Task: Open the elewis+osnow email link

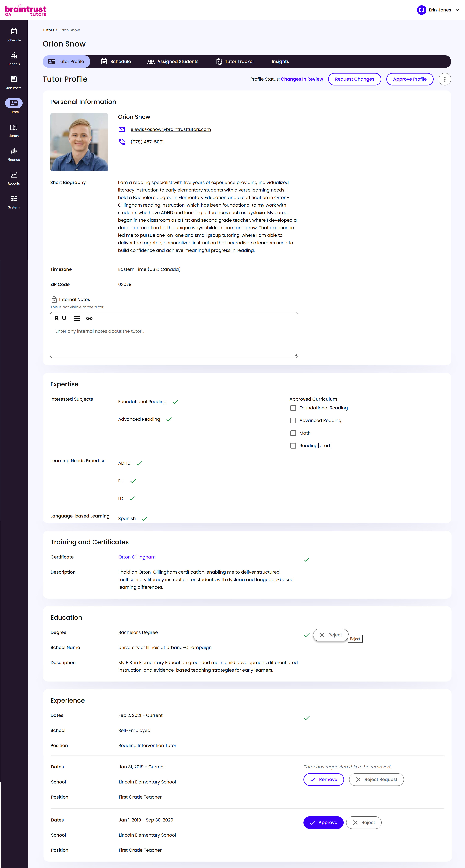Action: 171,129
